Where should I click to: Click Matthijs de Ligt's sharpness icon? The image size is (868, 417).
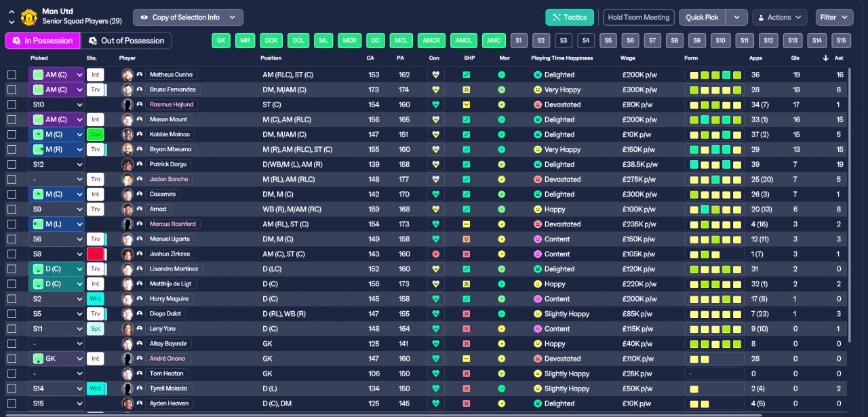pyautogui.click(x=466, y=283)
